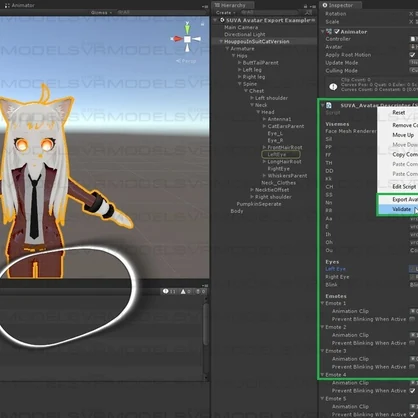Open the Gizmos dropdown in the Scene toolbar
Viewport: 418px width, 418px height.
coord(101,13)
